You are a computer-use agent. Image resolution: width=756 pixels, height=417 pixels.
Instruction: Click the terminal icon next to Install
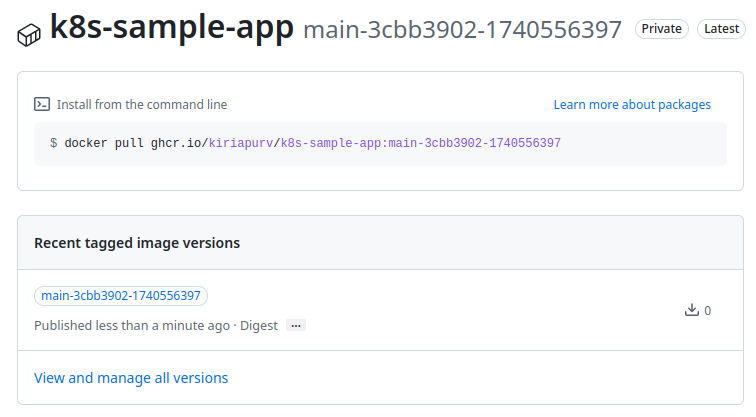(x=42, y=104)
